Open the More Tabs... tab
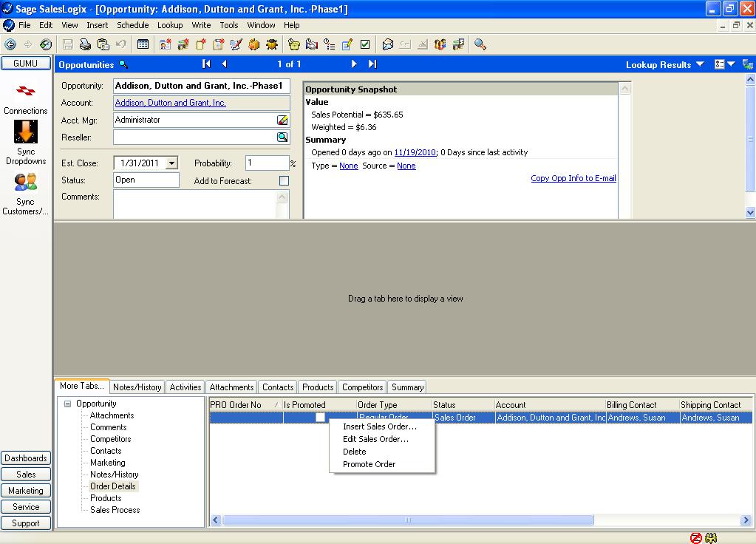This screenshot has width=756, height=544. click(81, 386)
